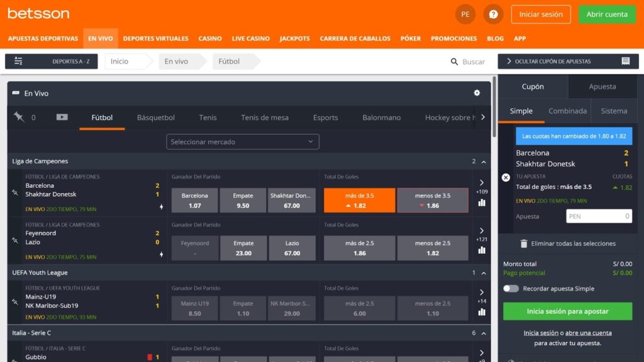
Task: Open more markets arrow for Feyenoord match
Action: coord(482,231)
